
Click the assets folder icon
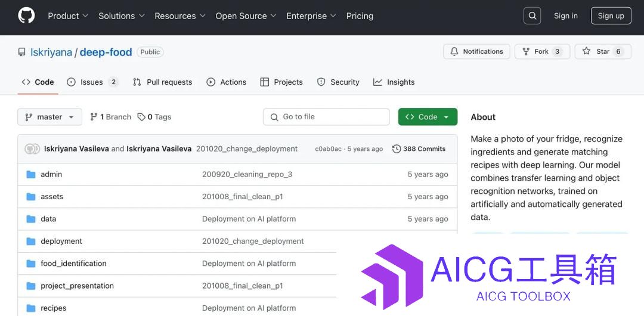tap(31, 197)
